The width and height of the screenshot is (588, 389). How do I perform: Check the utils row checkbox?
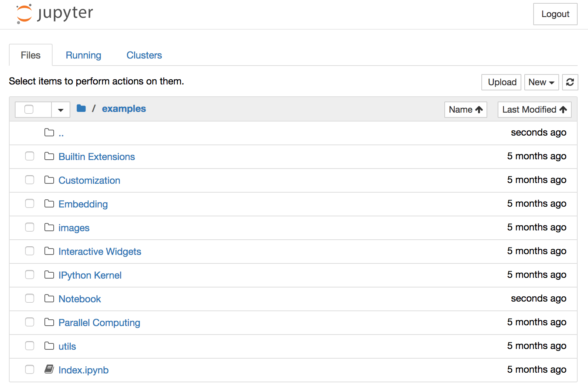30,346
